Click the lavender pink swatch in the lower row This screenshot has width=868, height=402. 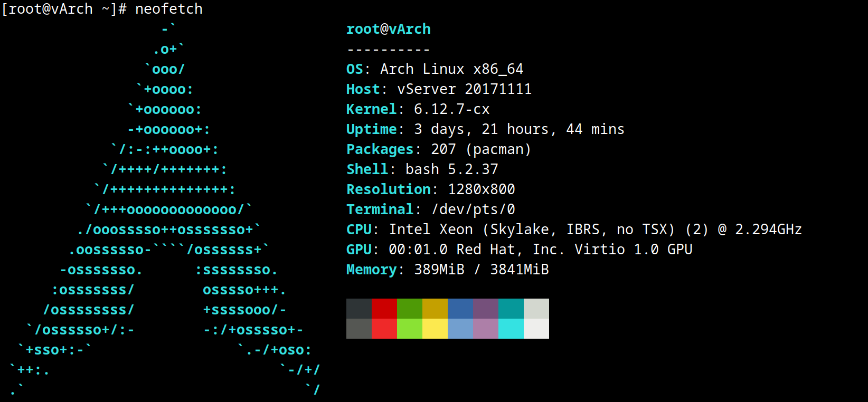(x=486, y=329)
